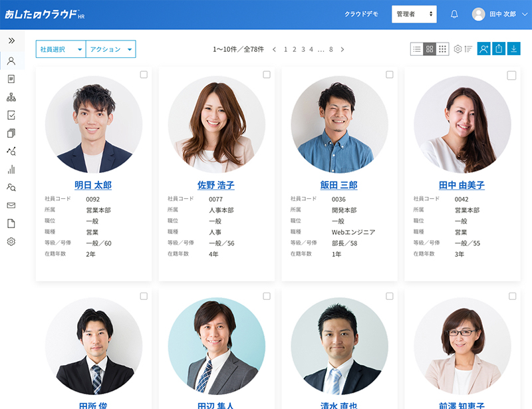
Task: Check the box on 田中 由美子's card
Action: pos(511,75)
